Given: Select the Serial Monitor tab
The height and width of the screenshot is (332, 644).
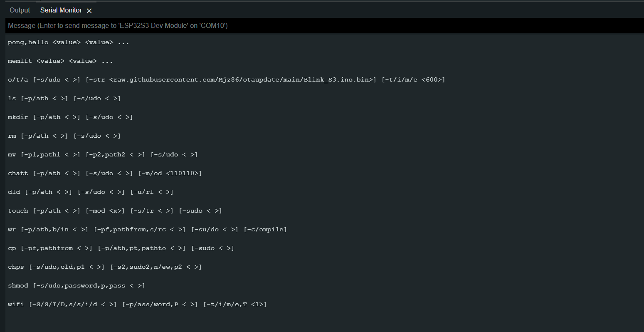Looking at the screenshot, I should pos(61,10).
